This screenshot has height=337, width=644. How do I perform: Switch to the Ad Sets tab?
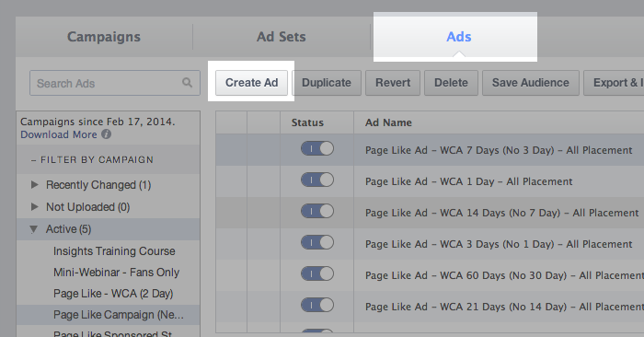[x=282, y=37]
